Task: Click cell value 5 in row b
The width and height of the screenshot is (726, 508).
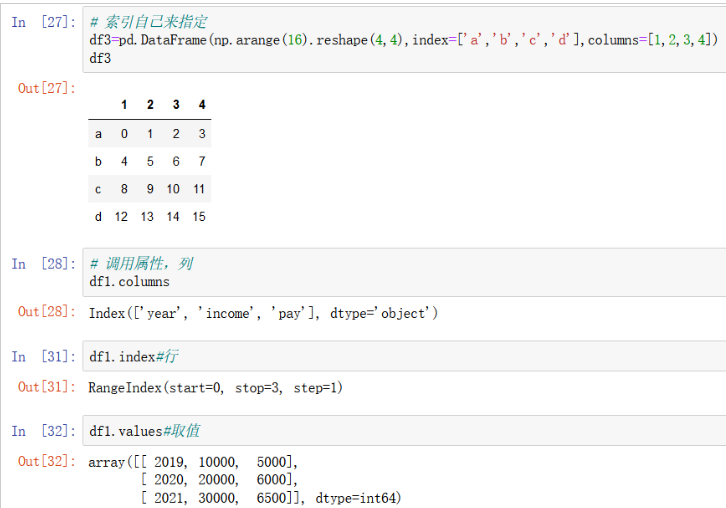Action: pos(150,161)
